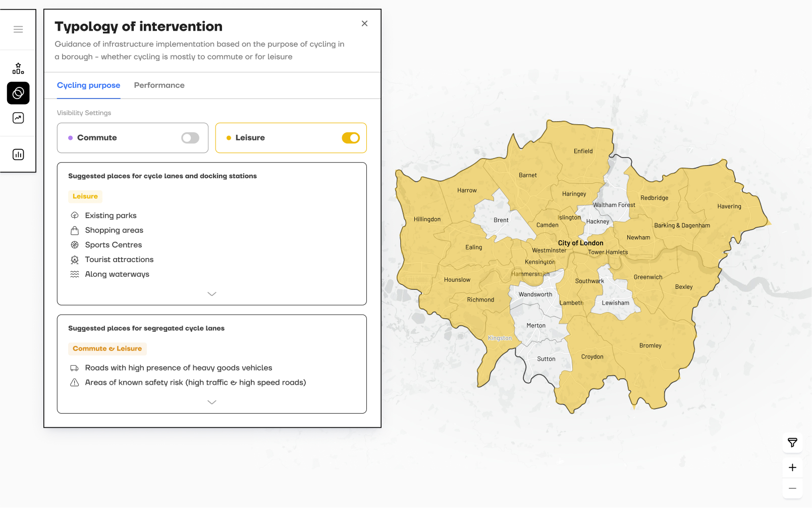Click the Bromley borough on the map

(x=650, y=346)
